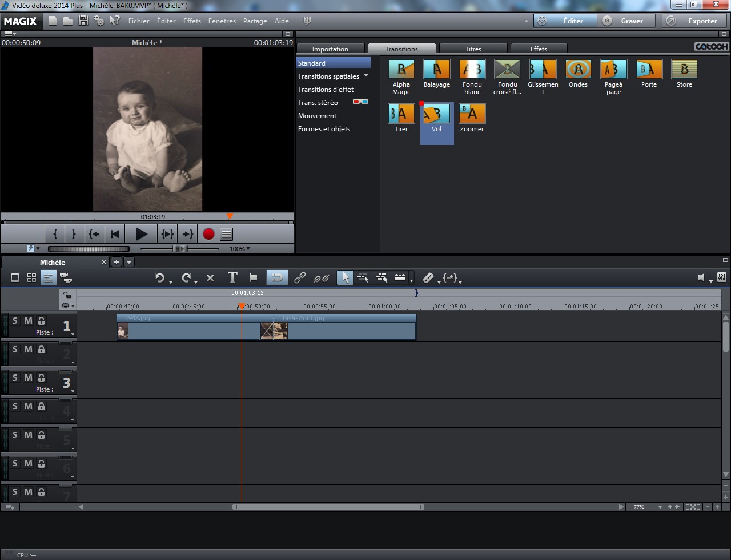Click the Graver button
The height and width of the screenshot is (560, 731).
pyautogui.click(x=625, y=21)
